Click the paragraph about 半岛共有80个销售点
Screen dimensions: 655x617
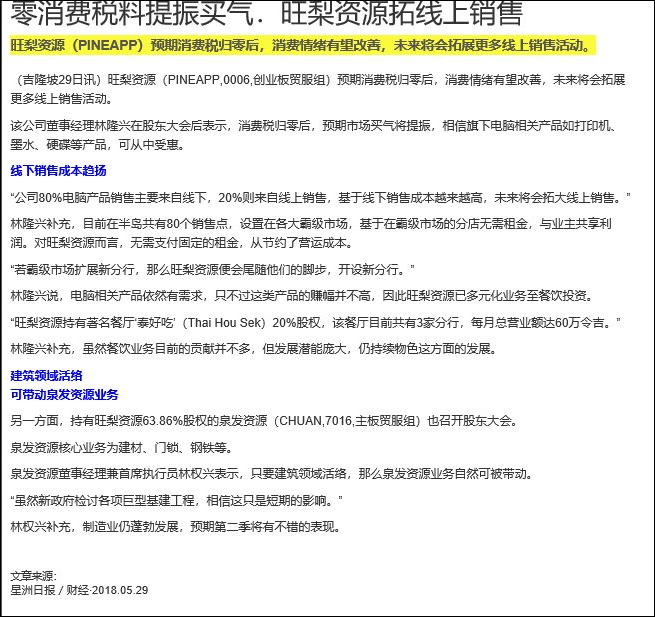coord(311,233)
